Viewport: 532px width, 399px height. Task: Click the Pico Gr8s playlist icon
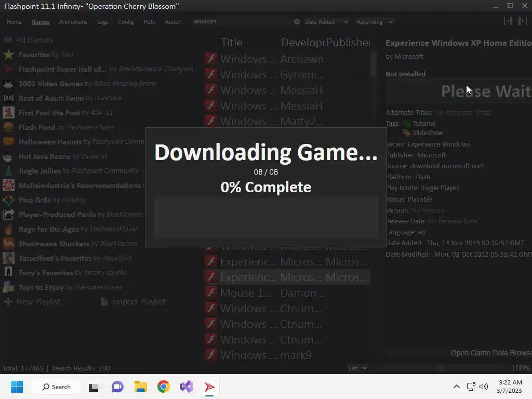point(8,200)
